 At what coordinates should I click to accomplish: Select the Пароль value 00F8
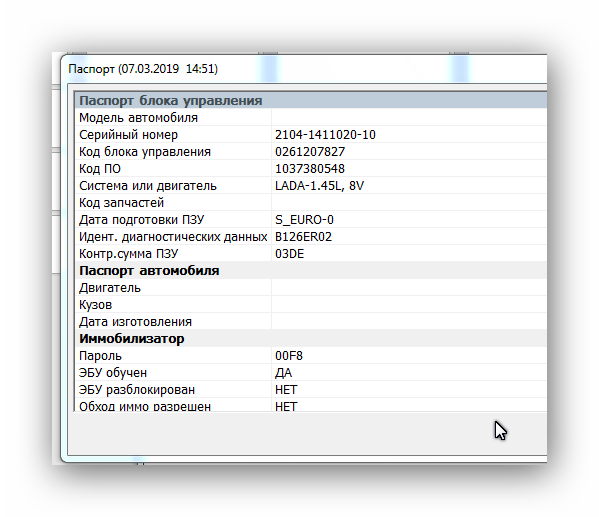pyautogui.click(x=289, y=356)
